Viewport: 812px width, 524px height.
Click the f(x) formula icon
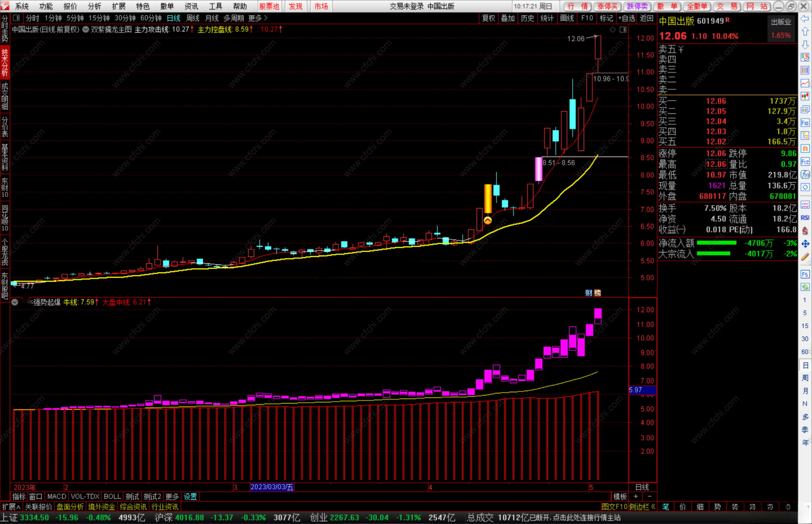coord(805,175)
